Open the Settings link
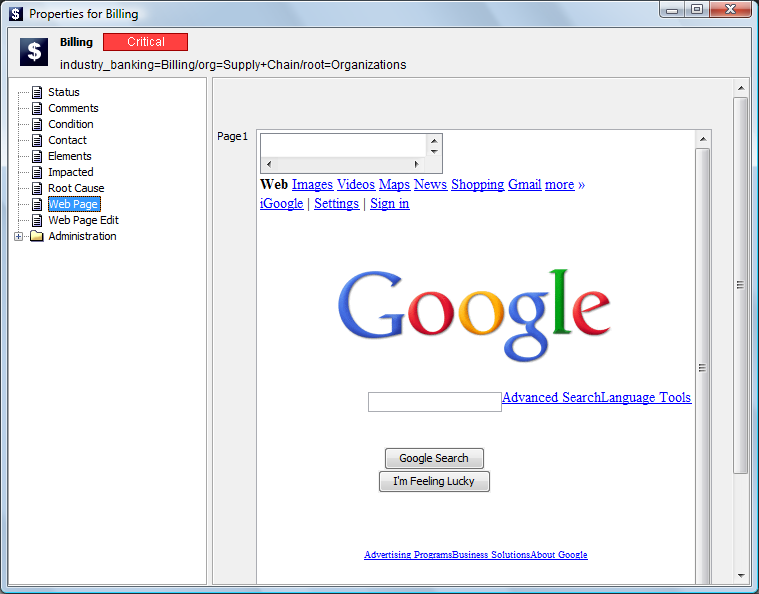 [x=336, y=203]
